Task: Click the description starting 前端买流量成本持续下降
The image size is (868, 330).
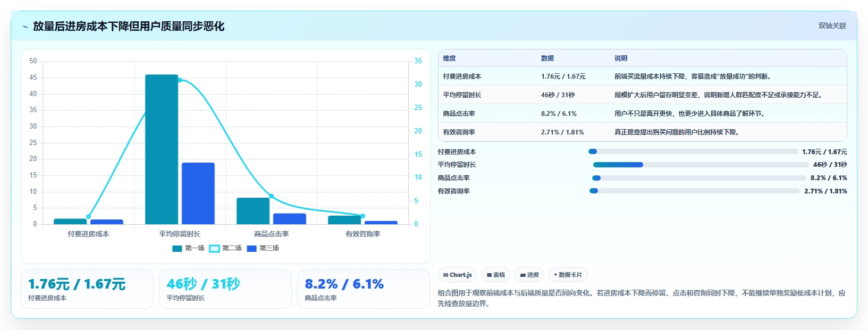Action: pyautogui.click(x=693, y=77)
